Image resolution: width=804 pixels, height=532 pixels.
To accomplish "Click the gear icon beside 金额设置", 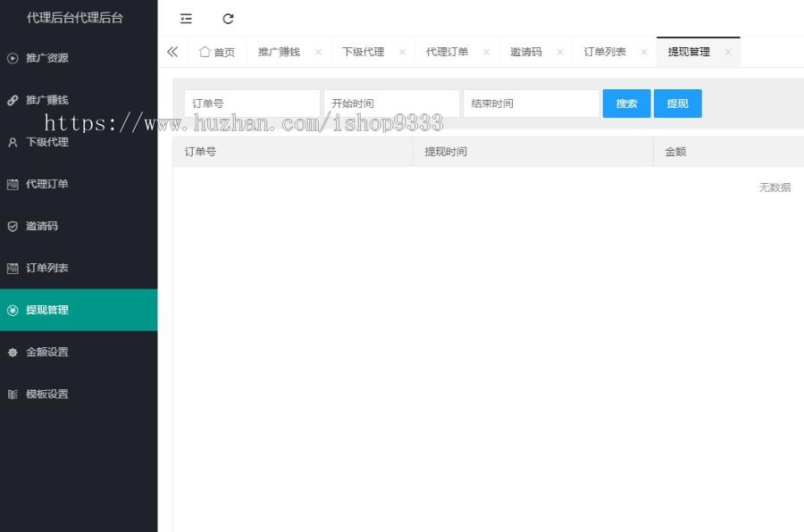I will coord(13,352).
